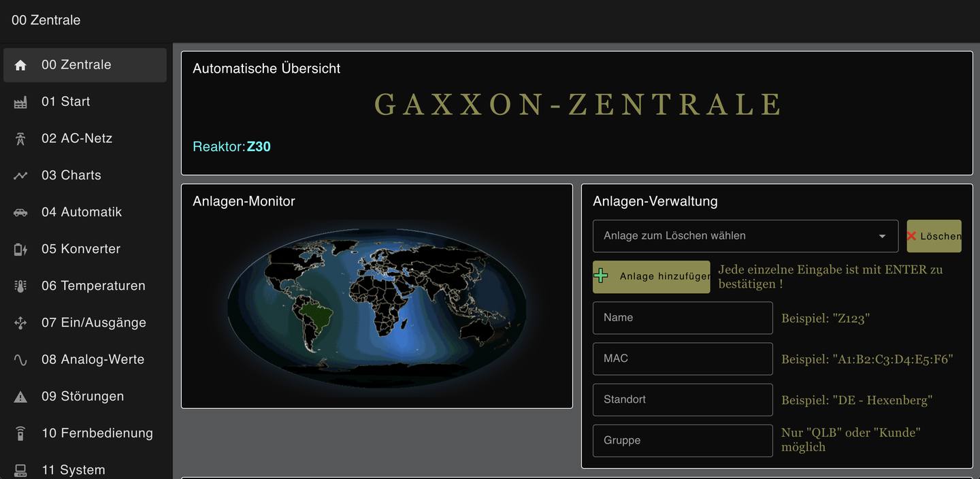
Task: Click the warning triangle icon for 09 Störungen
Action: click(x=20, y=396)
